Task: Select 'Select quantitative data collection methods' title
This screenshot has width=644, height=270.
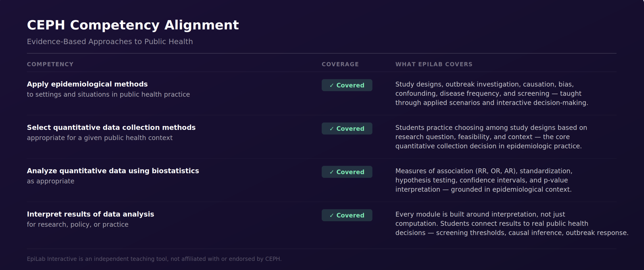Action: (x=111, y=127)
